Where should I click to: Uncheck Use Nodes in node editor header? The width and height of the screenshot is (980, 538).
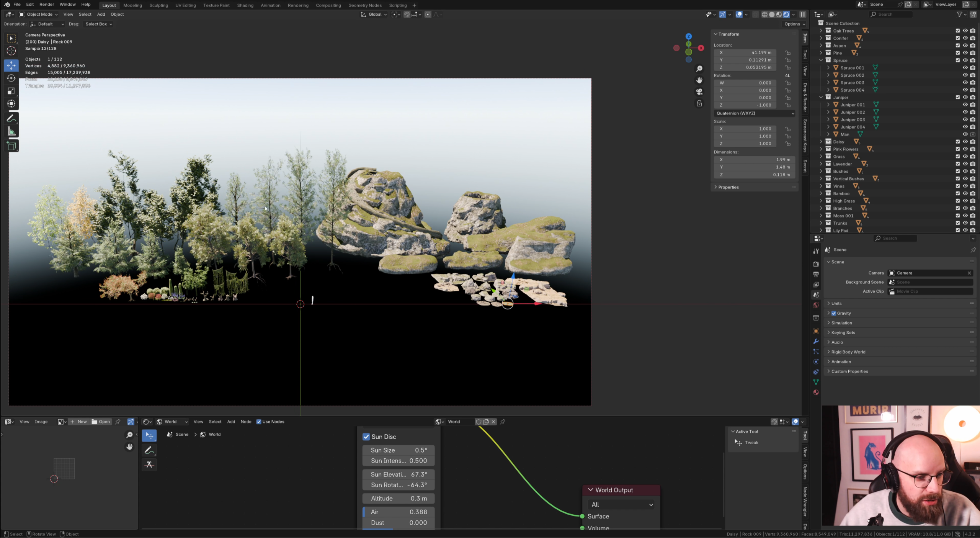coord(259,422)
